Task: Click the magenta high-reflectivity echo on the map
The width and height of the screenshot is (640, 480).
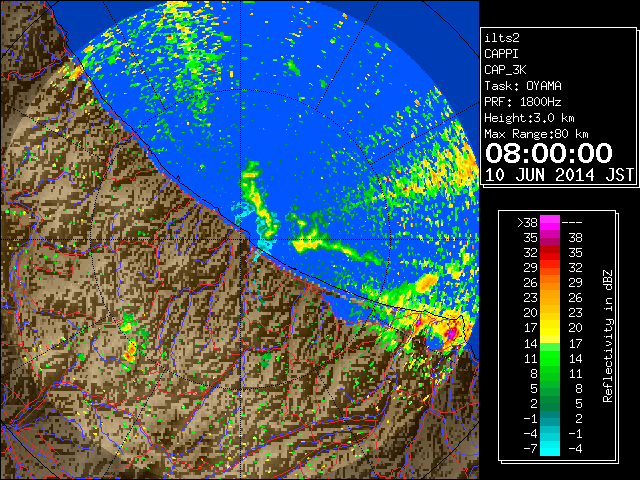Action: click(452, 333)
